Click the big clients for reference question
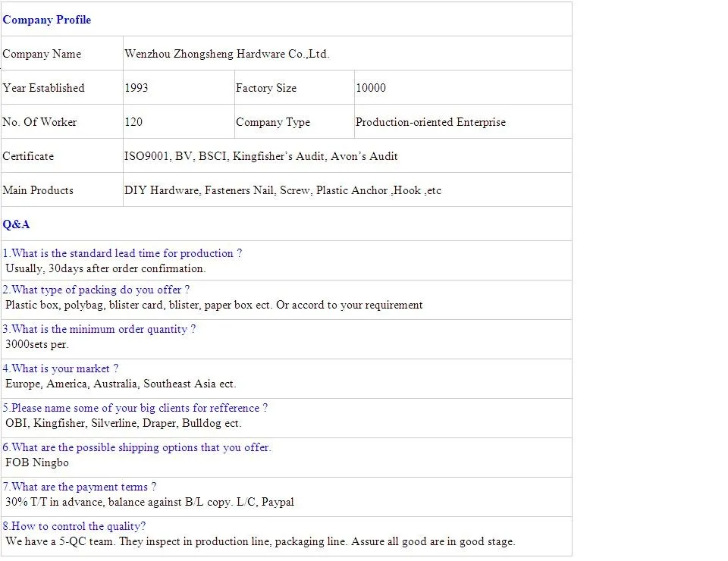 135,408
